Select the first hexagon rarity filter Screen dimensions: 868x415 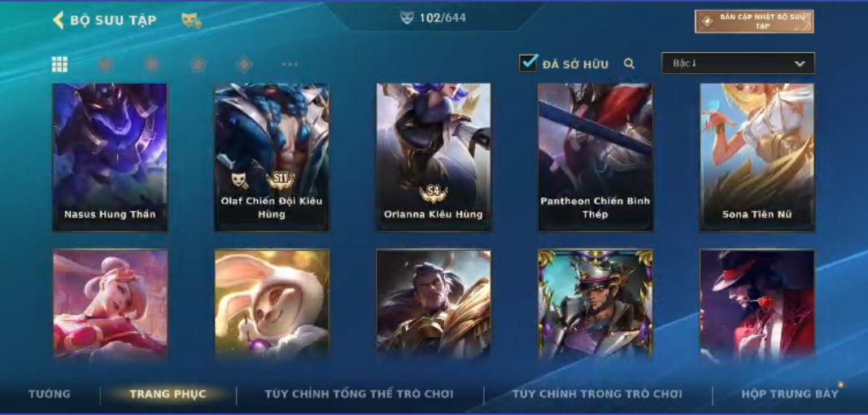(x=106, y=64)
